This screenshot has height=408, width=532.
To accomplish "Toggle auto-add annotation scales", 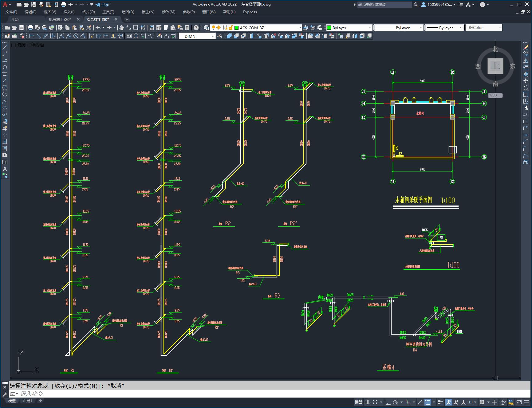I will (x=456, y=402).
